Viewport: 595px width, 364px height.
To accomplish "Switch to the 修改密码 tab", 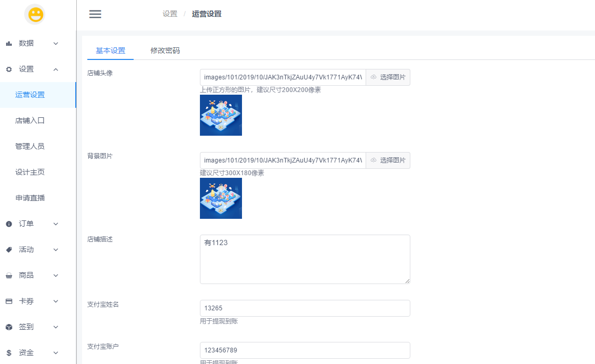I will click(x=165, y=50).
